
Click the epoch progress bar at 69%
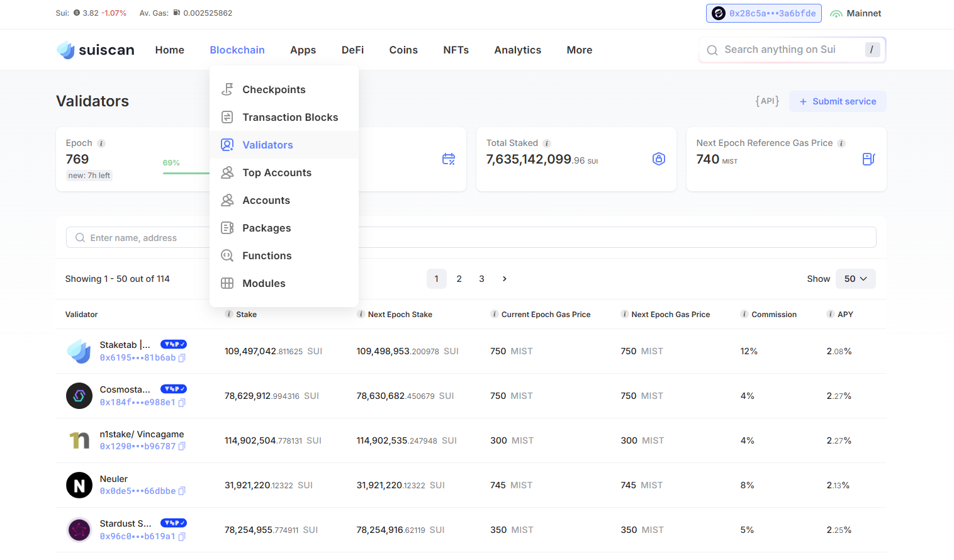coord(186,173)
